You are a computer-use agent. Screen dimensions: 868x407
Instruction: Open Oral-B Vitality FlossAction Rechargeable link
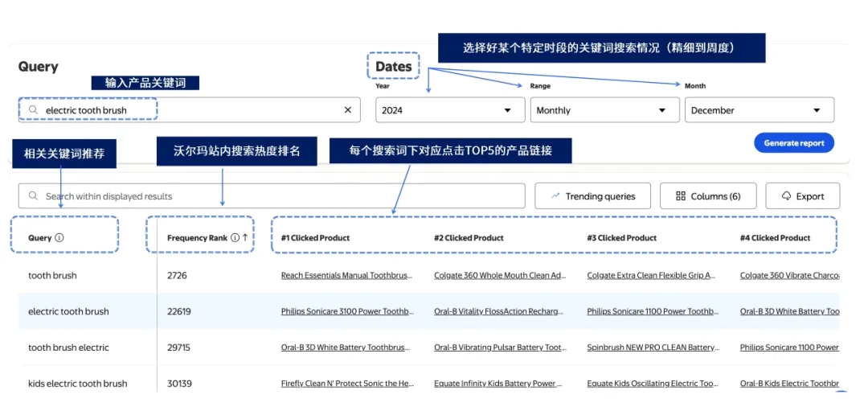coord(501,311)
